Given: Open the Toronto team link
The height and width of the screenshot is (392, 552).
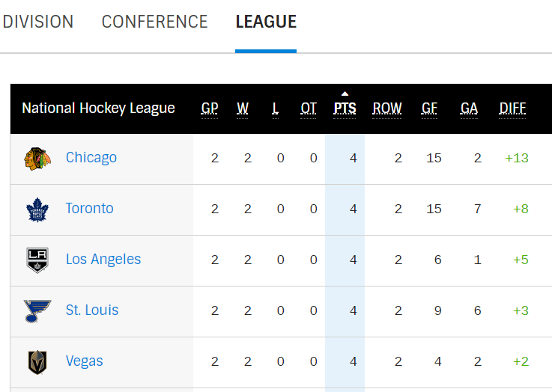Looking at the screenshot, I should pyautogui.click(x=89, y=208).
